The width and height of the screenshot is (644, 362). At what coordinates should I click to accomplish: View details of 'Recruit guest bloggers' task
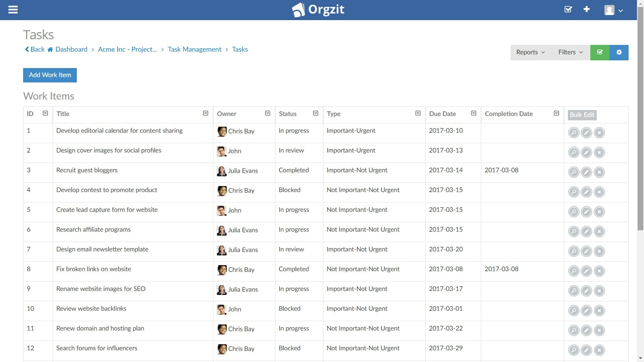pos(574,172)
